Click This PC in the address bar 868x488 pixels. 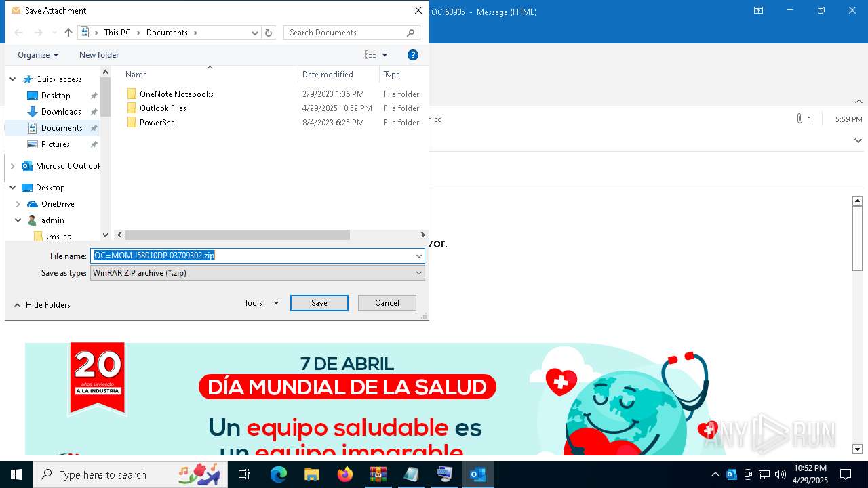tap(117, 33)
